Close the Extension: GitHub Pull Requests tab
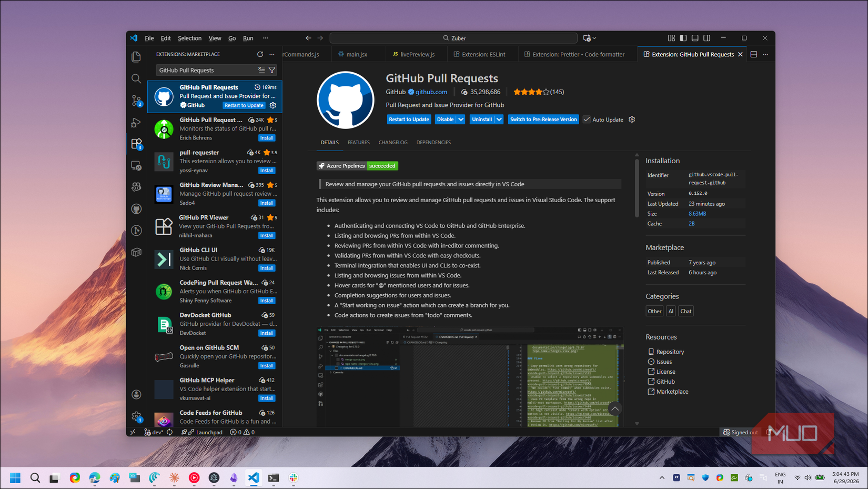 pyautogui.click(x=740, y=54)
